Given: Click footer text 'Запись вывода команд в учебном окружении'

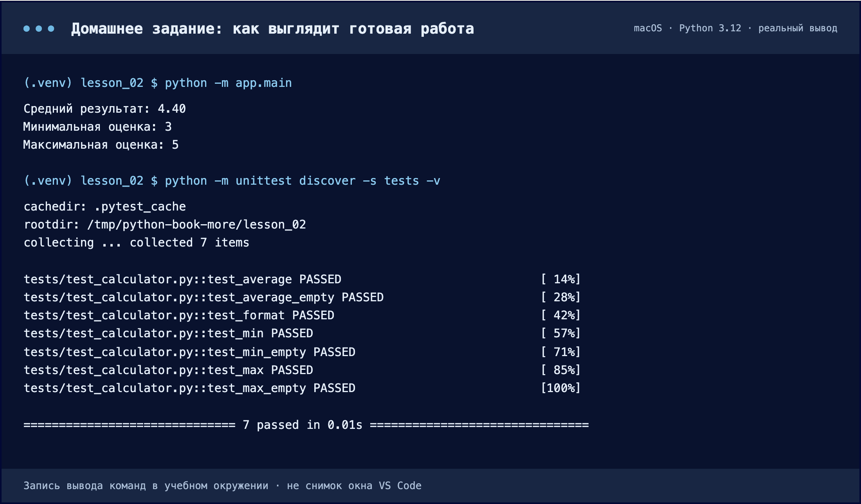Looking at the screenshot, I should click(x=146, y=486).
